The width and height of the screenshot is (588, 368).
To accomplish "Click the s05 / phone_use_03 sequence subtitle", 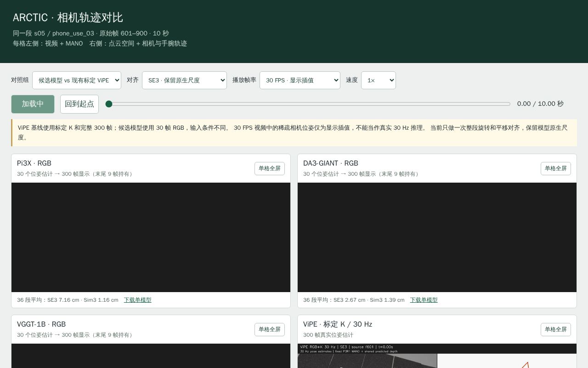I will tap(91, 33).
